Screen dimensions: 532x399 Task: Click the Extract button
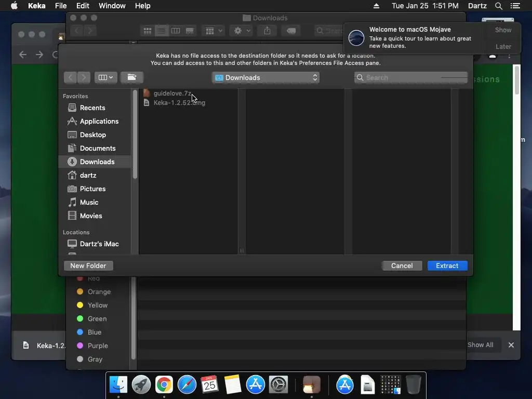coord(447,265)
